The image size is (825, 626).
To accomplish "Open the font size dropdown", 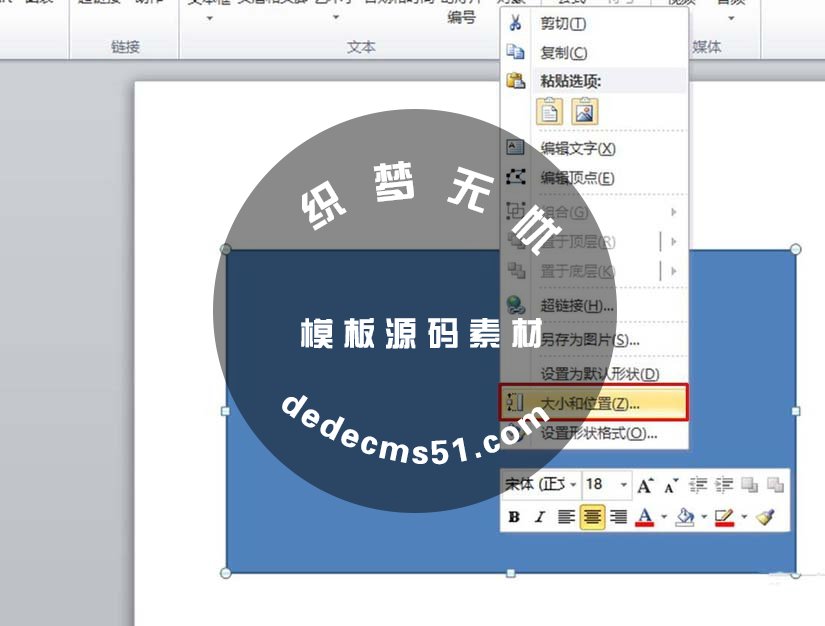I will click(623, 484).
